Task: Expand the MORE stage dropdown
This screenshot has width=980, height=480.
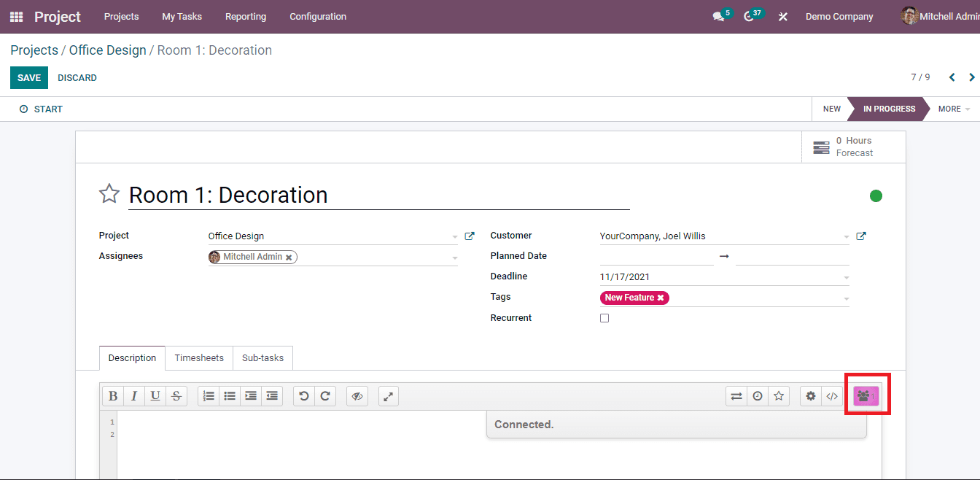Action: [x=952, y=109]
